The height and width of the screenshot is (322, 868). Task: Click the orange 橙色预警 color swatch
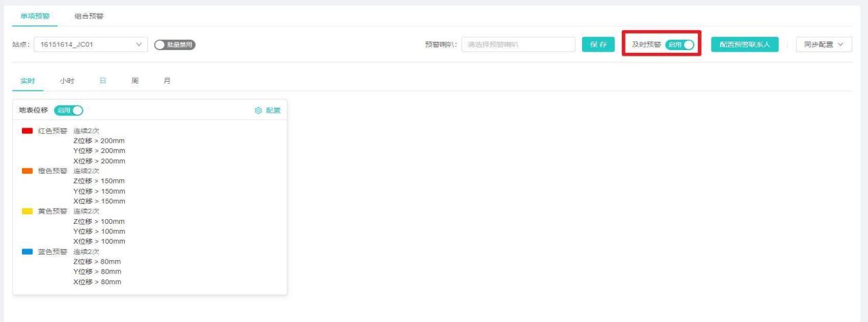(27, 171)
